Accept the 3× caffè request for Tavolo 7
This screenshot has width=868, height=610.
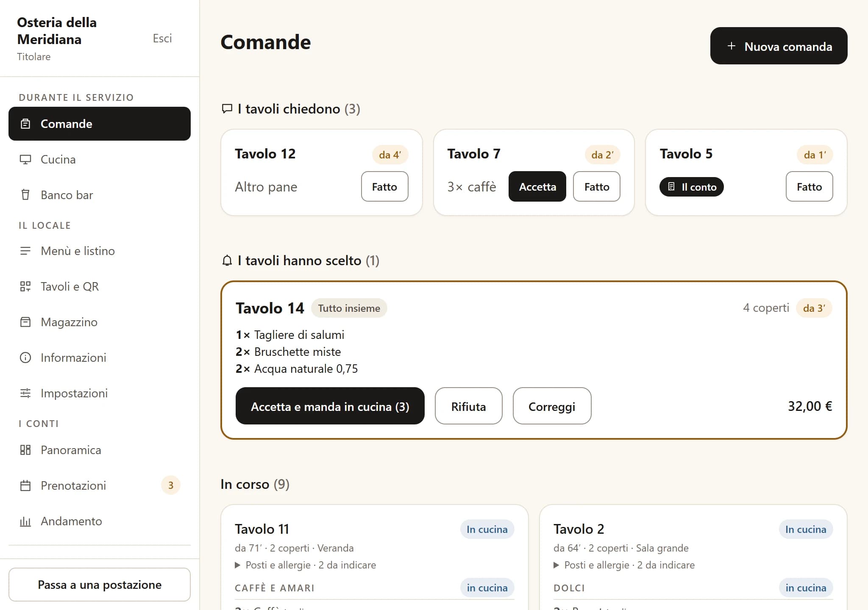pos(537,186)
